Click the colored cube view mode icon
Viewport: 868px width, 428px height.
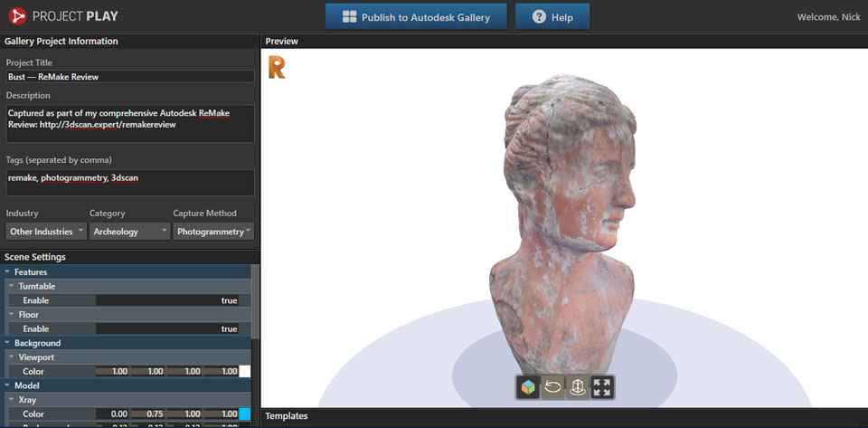(527, 387)
